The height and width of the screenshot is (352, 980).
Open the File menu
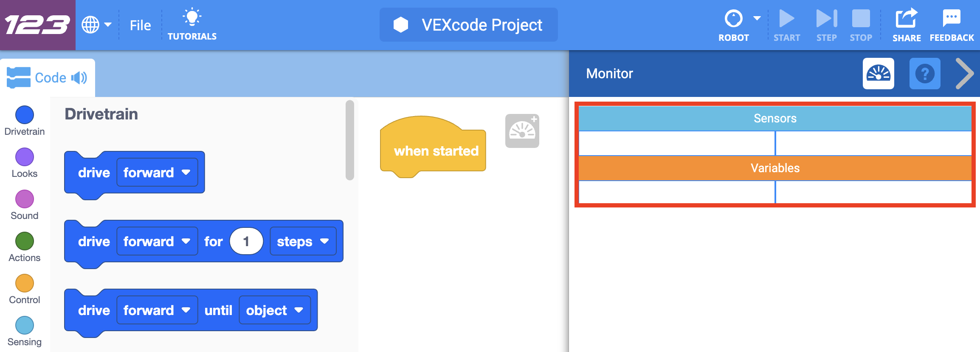pos(140,26)
